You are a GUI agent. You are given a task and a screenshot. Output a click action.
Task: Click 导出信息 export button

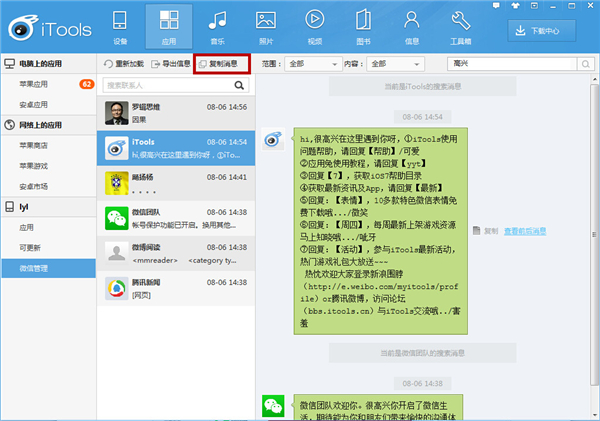pyautogui.click(x=171, y=64)
